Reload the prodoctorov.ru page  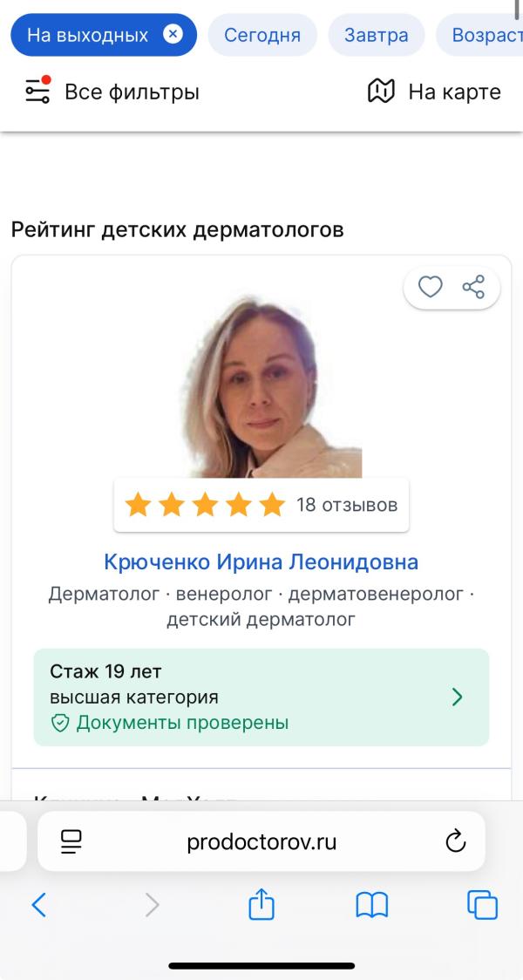pos(456,840)
